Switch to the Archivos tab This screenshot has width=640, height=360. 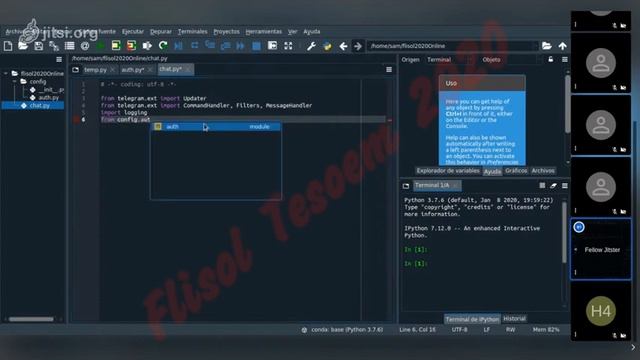click(543, 171)
